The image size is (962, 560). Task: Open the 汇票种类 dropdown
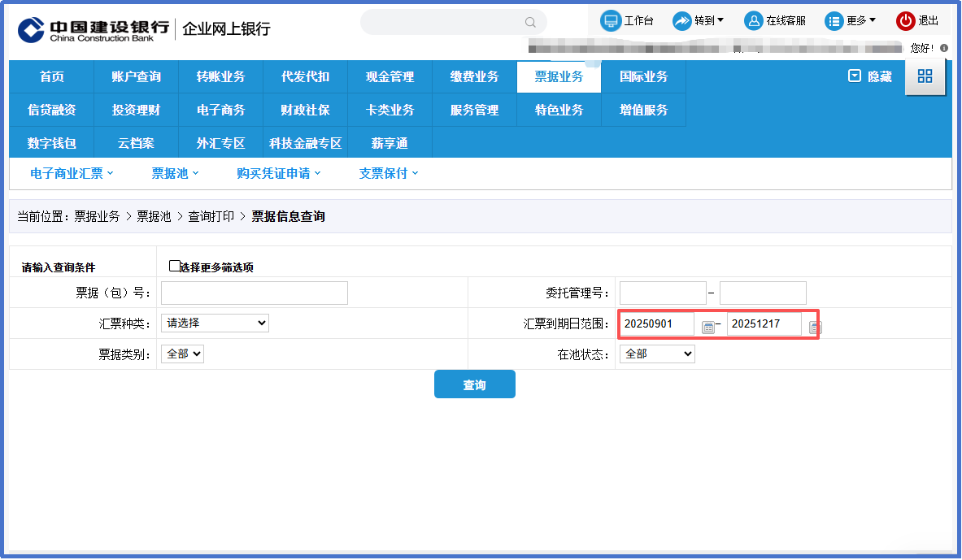(x=215, y=323)
